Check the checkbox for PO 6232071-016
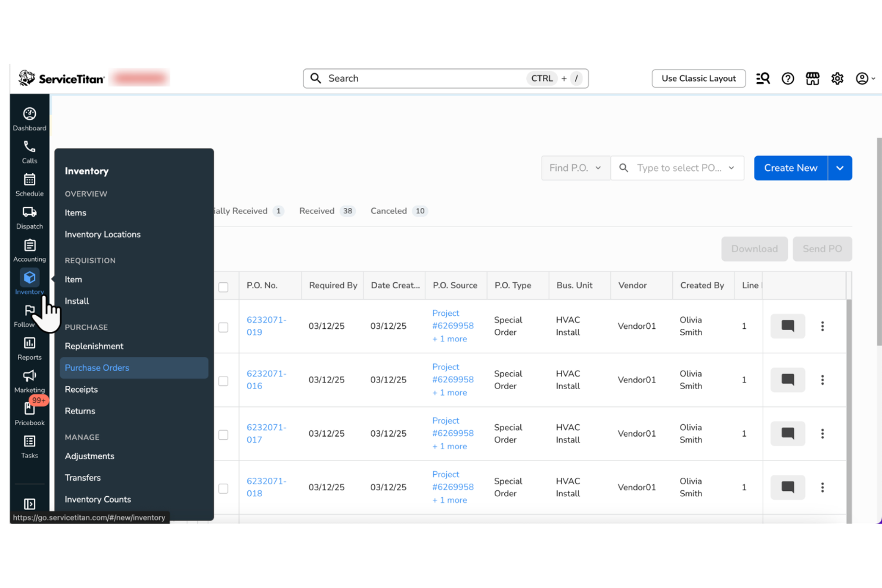Viewport: 882px width, 588px height. [223, 380]
